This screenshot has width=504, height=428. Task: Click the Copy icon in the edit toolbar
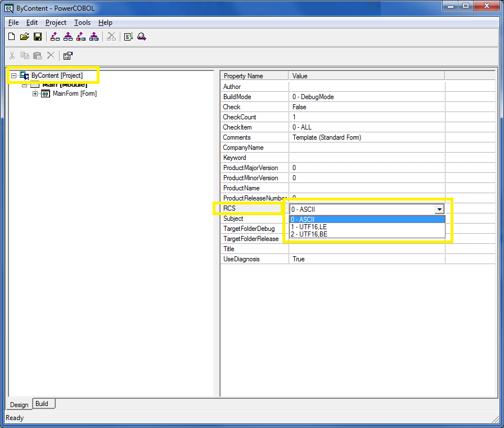pyautogui.click(x=25, y=56)
